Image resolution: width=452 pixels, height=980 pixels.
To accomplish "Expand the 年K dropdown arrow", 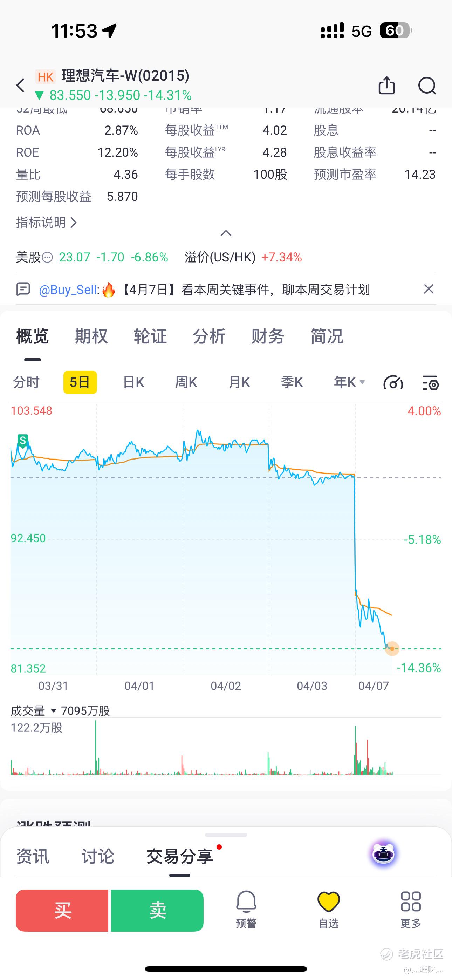I will click(x=362, y=382).
